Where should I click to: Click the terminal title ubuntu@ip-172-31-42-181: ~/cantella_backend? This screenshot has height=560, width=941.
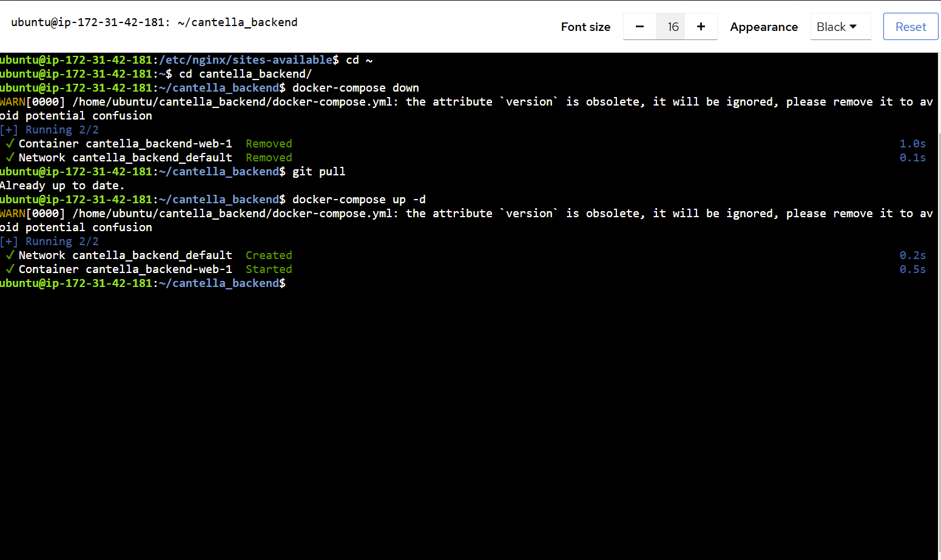tap(154, 22)
